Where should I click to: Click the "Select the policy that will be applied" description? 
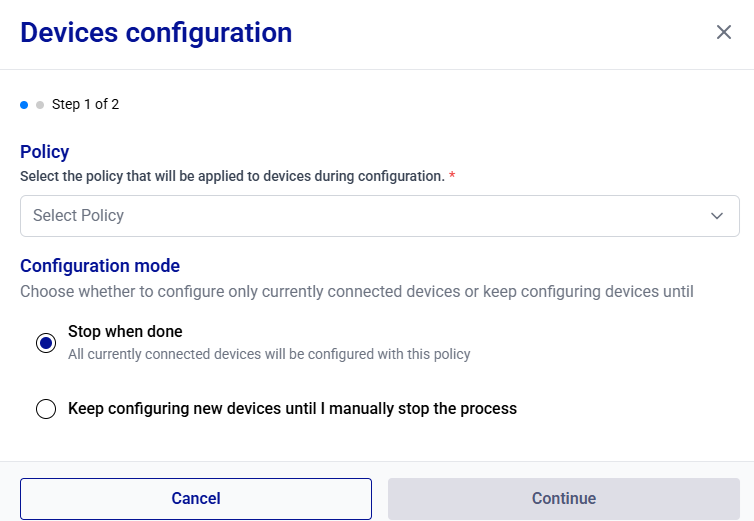tap(232, 176)
